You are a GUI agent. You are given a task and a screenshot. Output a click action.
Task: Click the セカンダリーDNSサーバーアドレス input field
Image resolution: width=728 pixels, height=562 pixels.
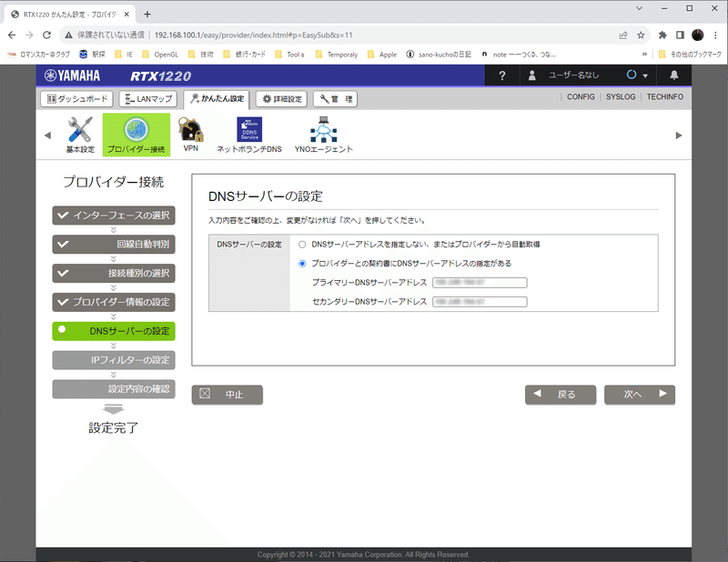click(x=480, y=302)
